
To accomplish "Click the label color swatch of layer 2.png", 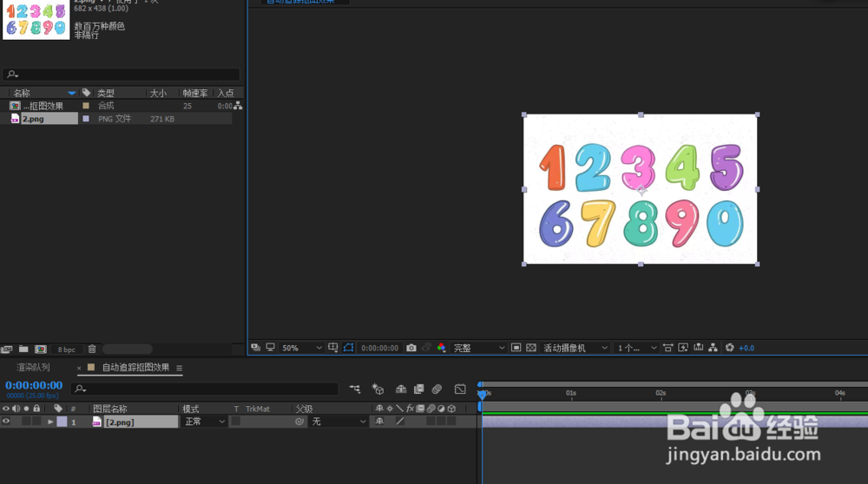I will point(62,422).
